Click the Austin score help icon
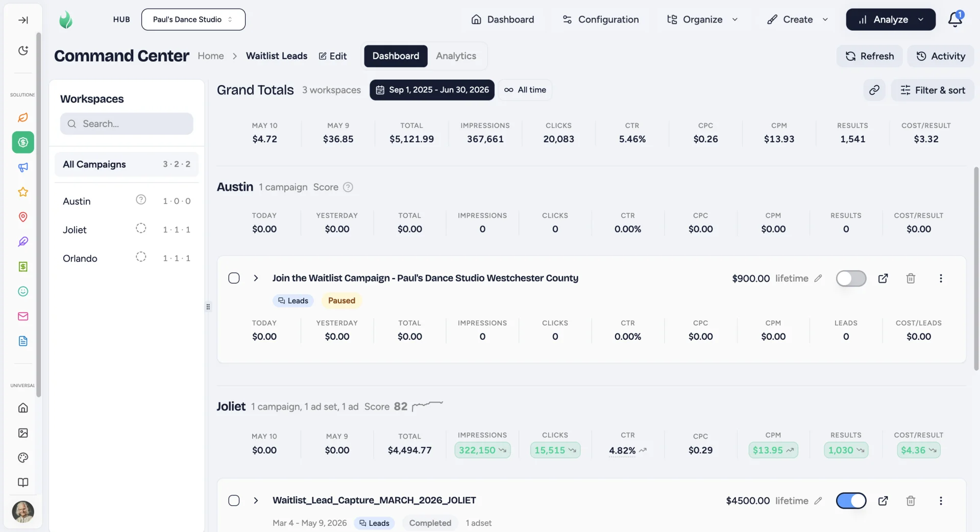The image size is (980, 532). [x=348, y=187]
